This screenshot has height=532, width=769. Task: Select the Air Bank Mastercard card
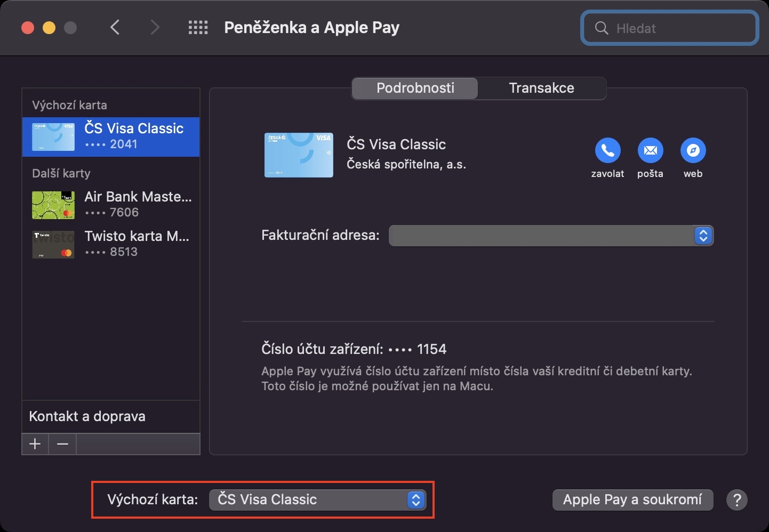tap(111, 204)
